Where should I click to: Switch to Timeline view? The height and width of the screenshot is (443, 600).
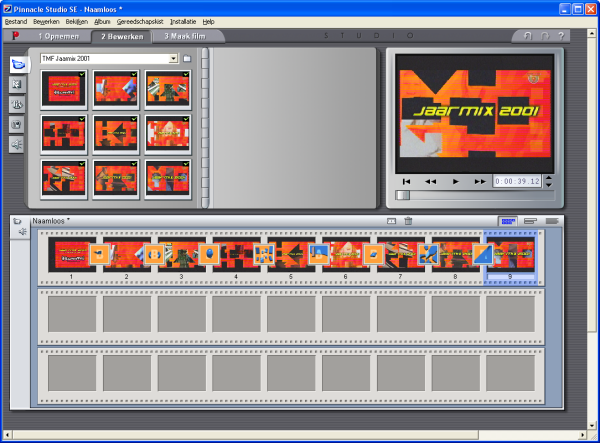[530, 221]
